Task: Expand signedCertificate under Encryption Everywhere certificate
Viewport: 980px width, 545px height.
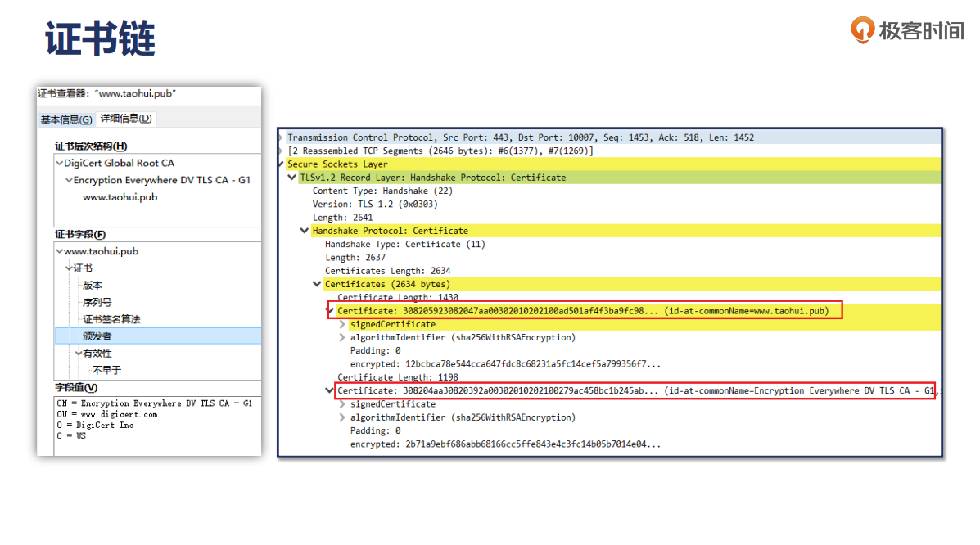Action: point(342,403)
